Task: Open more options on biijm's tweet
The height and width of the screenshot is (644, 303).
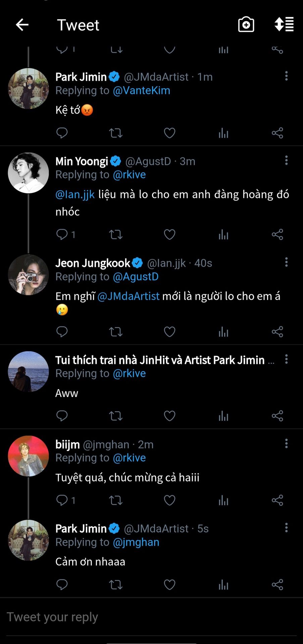Action: [x=286, y=443]
